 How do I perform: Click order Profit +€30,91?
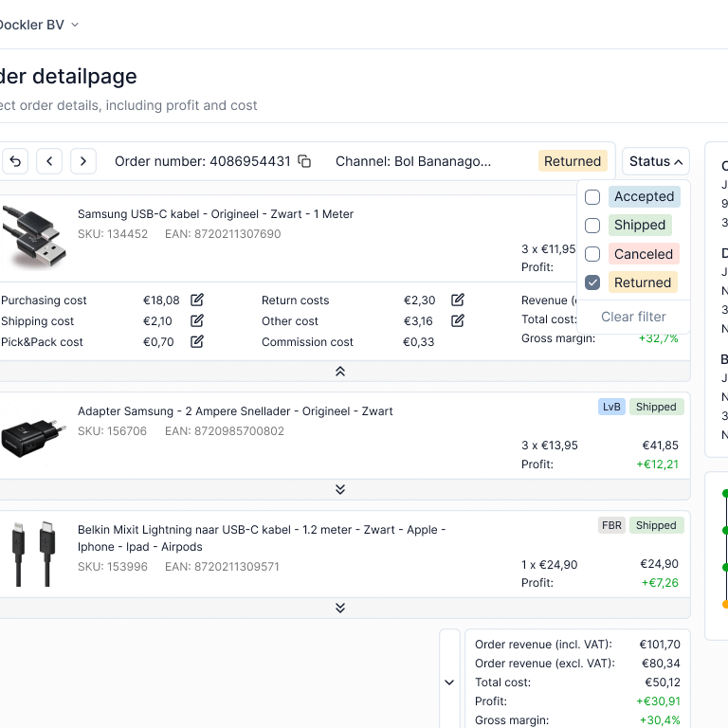point(658,701)
